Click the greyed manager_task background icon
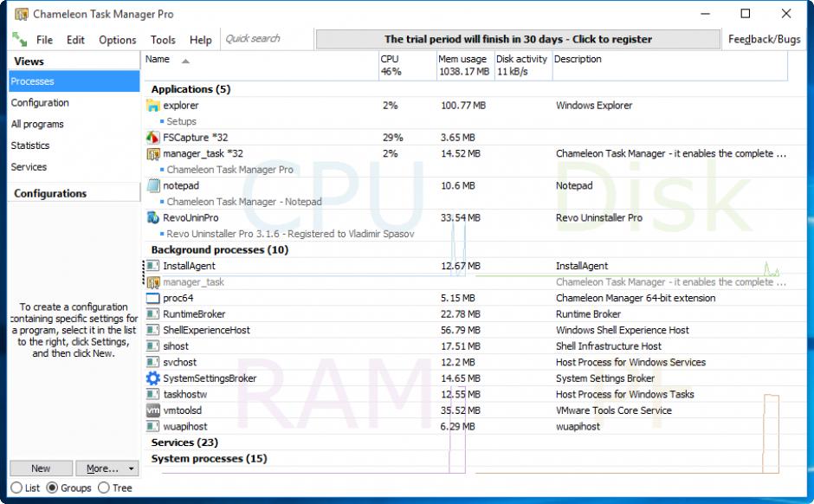 (152, 282)
